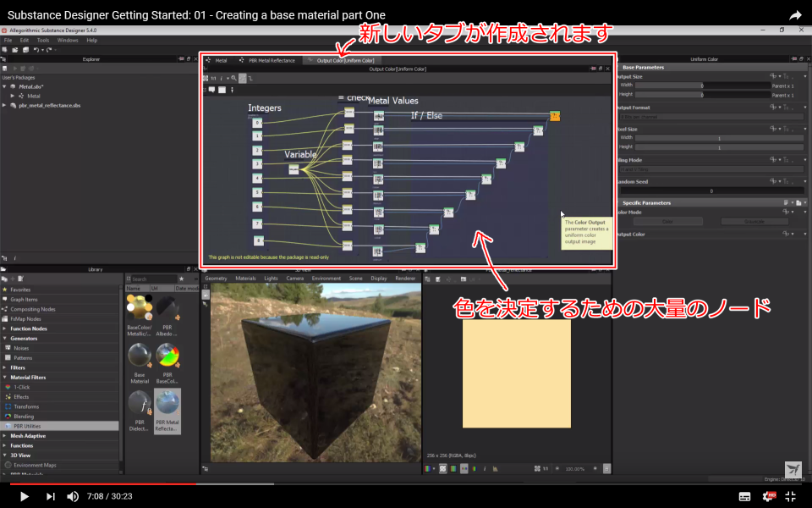812x508 pixels.
Task: Adjust Output Size Width slider
Action: (x=702, y=86)
